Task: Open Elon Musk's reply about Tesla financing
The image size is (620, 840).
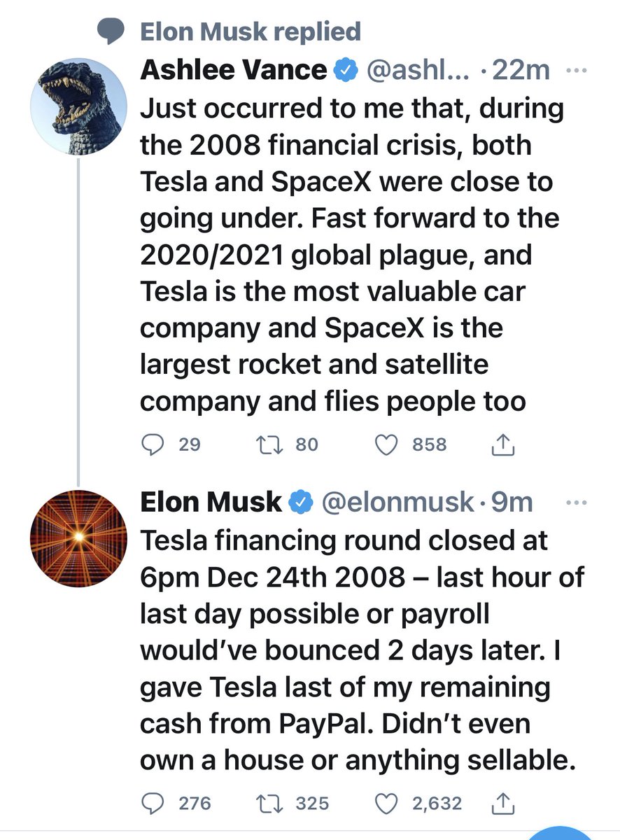Action: (x=362, y=649)
